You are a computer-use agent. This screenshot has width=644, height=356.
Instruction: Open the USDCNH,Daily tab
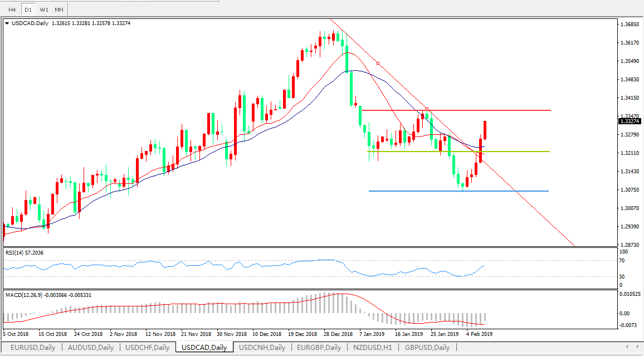click(x=262, y=348)
